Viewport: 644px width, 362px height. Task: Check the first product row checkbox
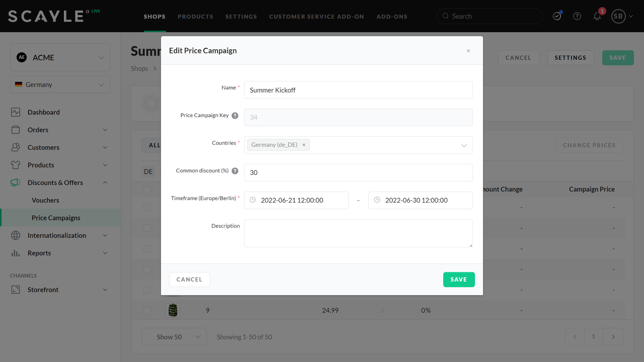(147, 208)
